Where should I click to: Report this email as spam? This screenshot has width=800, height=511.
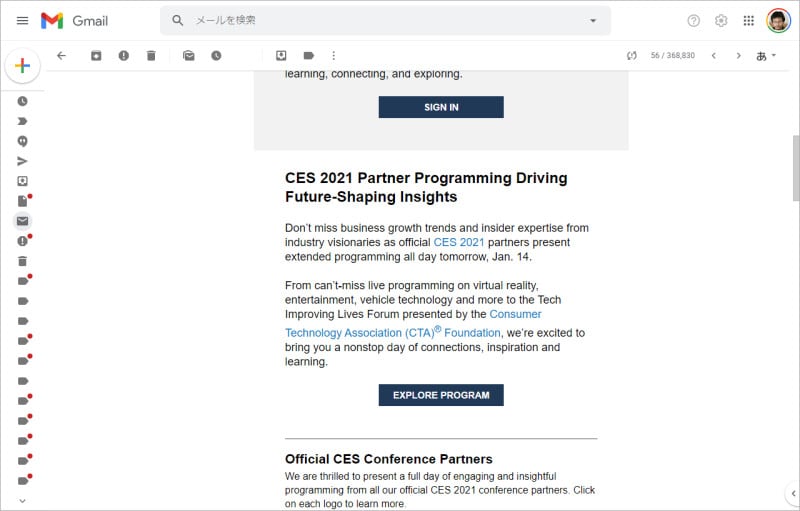[124, 56]
